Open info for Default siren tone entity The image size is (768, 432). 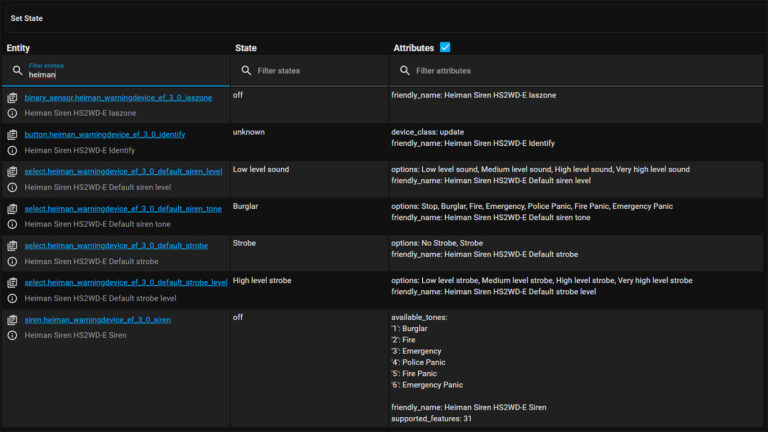pyautogui.click(x=13, y=224)
